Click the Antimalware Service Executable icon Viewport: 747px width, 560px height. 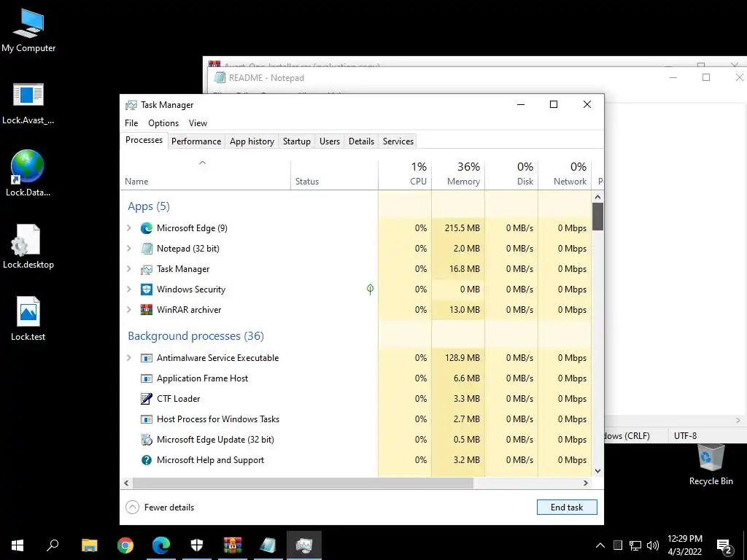146,358
